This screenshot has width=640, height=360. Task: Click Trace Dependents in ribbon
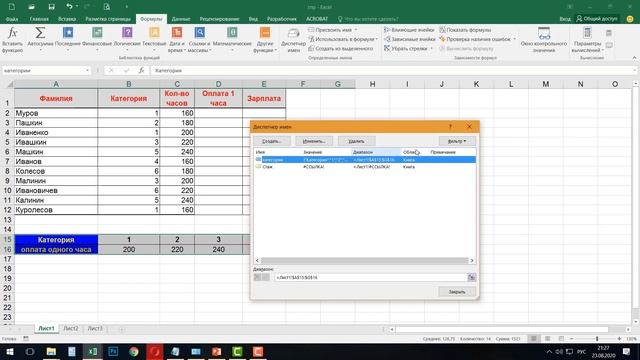tap(410, 39)
